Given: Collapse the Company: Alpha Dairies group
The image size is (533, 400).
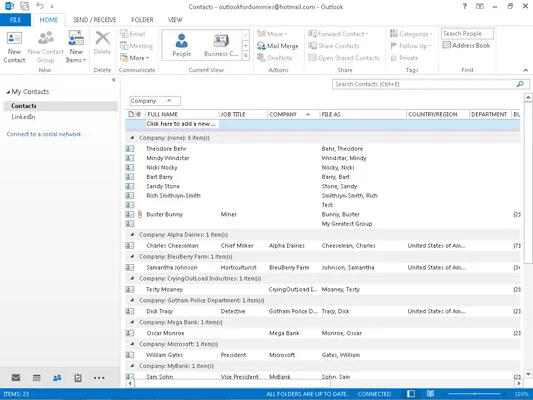Looking at the screenshot, I should point(132,234).
